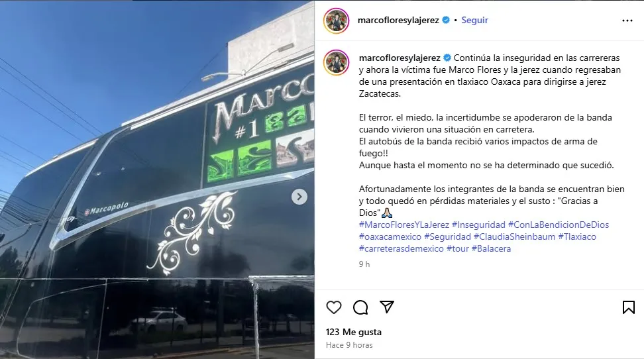Open the #carreterasdemexico hashtag
This screenshot has width=644, height=359.
(402, 248)
